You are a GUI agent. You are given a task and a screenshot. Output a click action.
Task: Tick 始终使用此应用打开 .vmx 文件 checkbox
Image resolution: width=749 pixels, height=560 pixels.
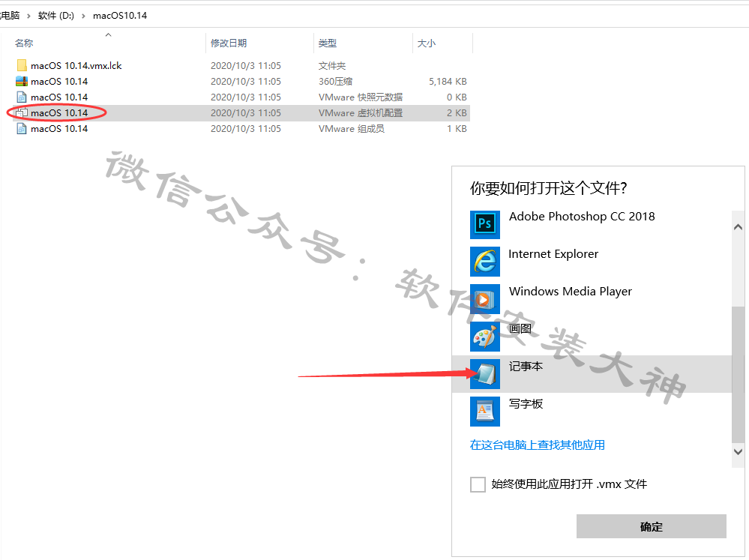[x=478, y=484]
